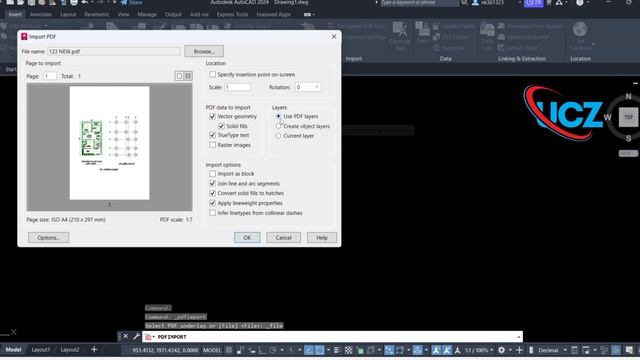Viewport: 640px width, 360px height.
Task: Select Current layer radio button
Action: [278, 136]
